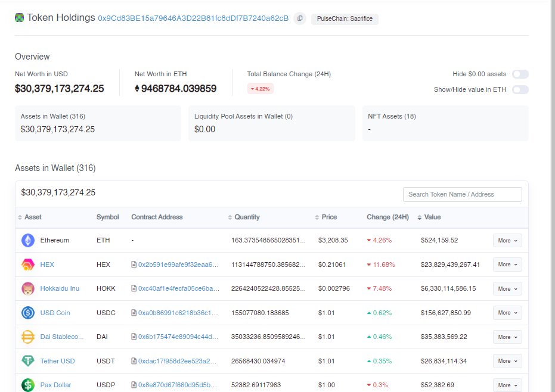Click contract file icon in HEX row

click(134, 265)
